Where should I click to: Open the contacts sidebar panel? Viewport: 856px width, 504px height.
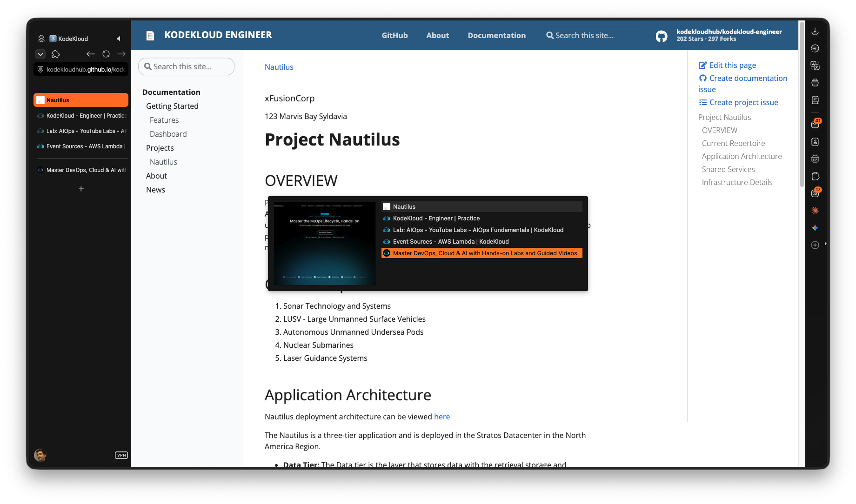tap(815, 142)
